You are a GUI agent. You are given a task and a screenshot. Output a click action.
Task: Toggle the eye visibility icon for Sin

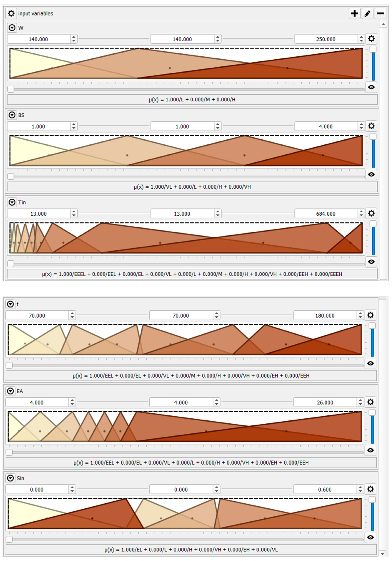(370, 537)
